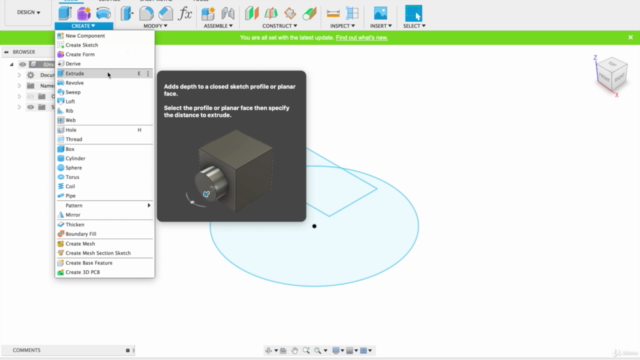
Task: Click the Zoom Window fit icon
Action: point(318,350)
